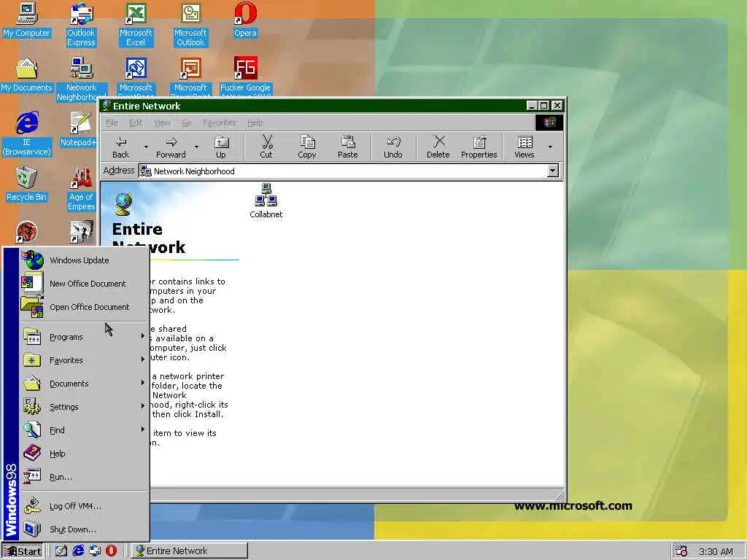Open Forward history dropdown arrow
Screen dimensions: 747x560
tap(196, 147)
